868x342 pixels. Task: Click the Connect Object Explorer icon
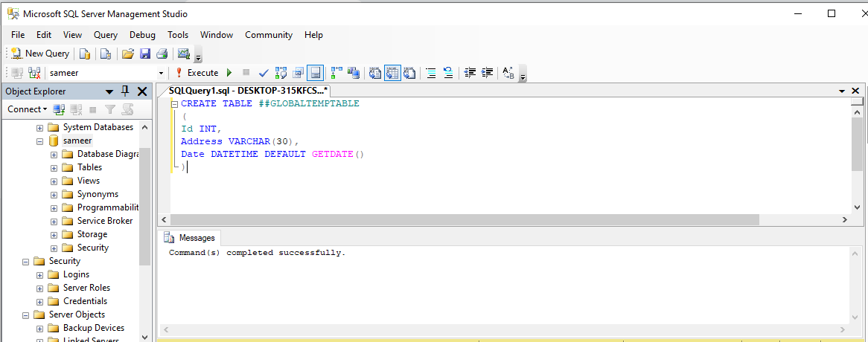[x=59, y=109]
